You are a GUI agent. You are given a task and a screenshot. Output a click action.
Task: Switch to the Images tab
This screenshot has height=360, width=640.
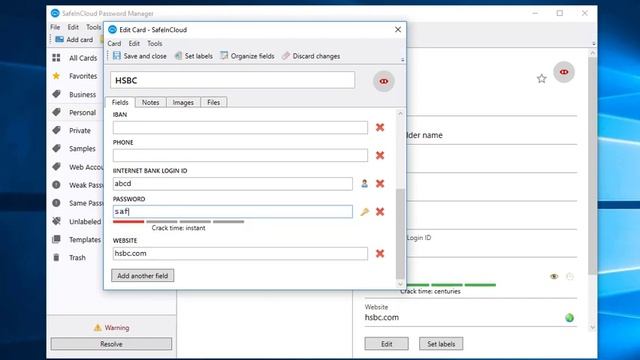pyautogui.click(x=183, y=102)
